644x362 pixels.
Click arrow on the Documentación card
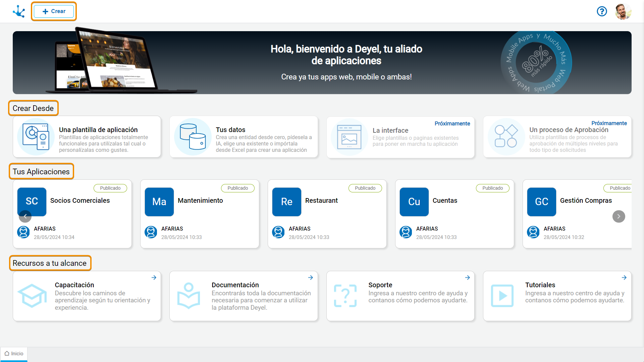[x=311, y=278]
